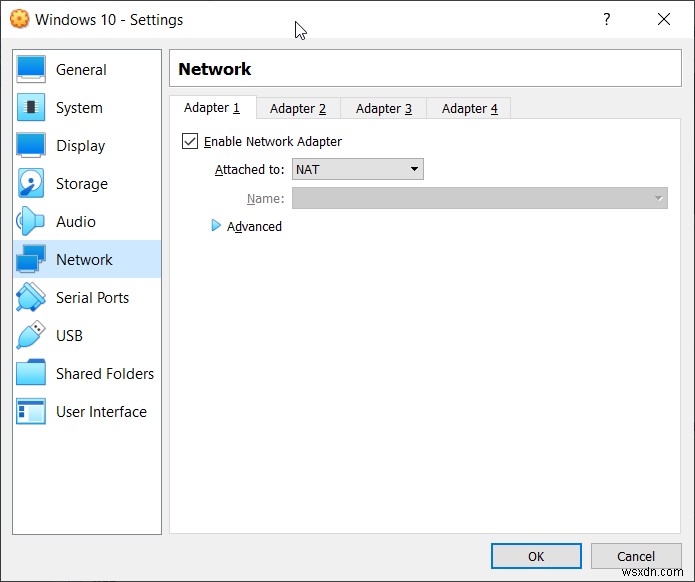Click the Windows 10 - Settings title text
Screen dimensions: 695x582
tap(109, 20)
